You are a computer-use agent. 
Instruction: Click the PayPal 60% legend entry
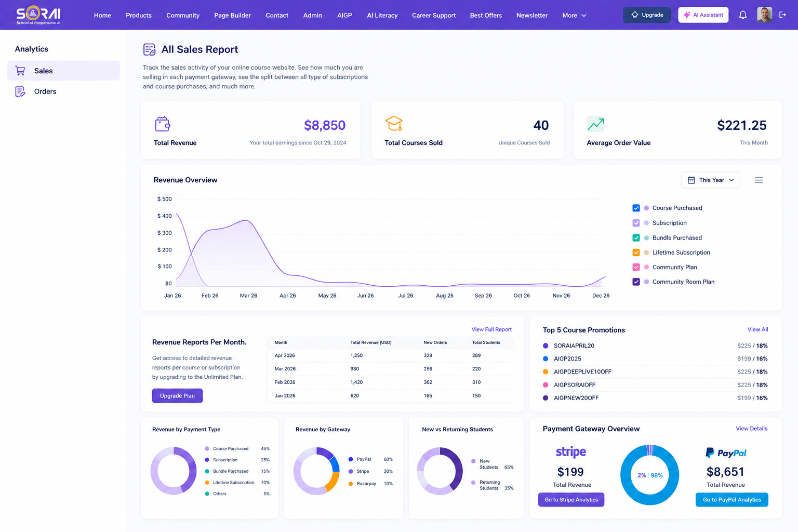tap(370, 459)
